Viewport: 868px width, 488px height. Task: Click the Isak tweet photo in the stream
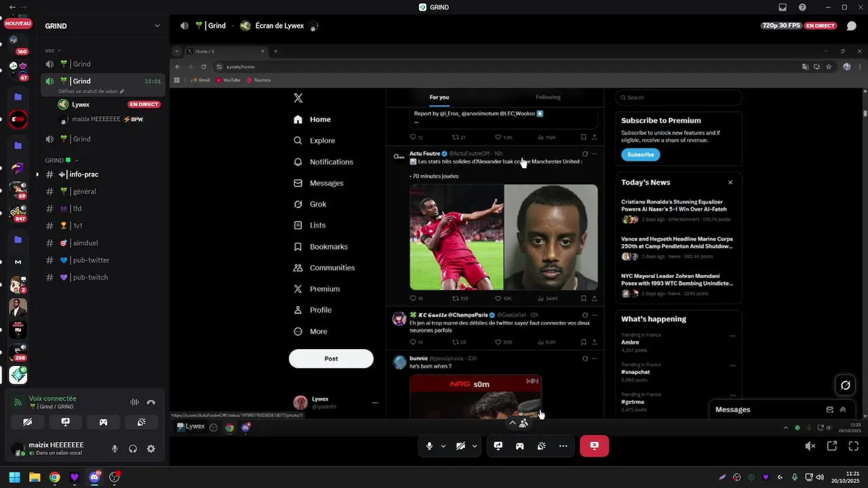pyautogui.click(x=504, y=237)
